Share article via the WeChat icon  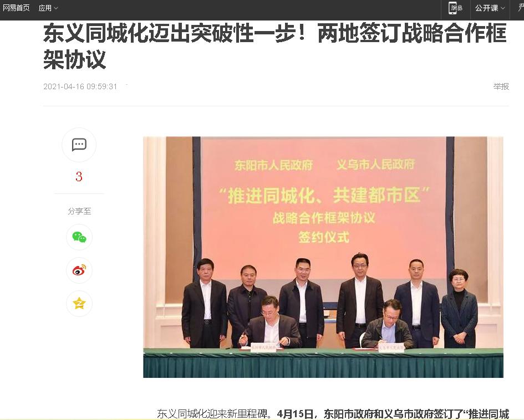pos(79,237)
